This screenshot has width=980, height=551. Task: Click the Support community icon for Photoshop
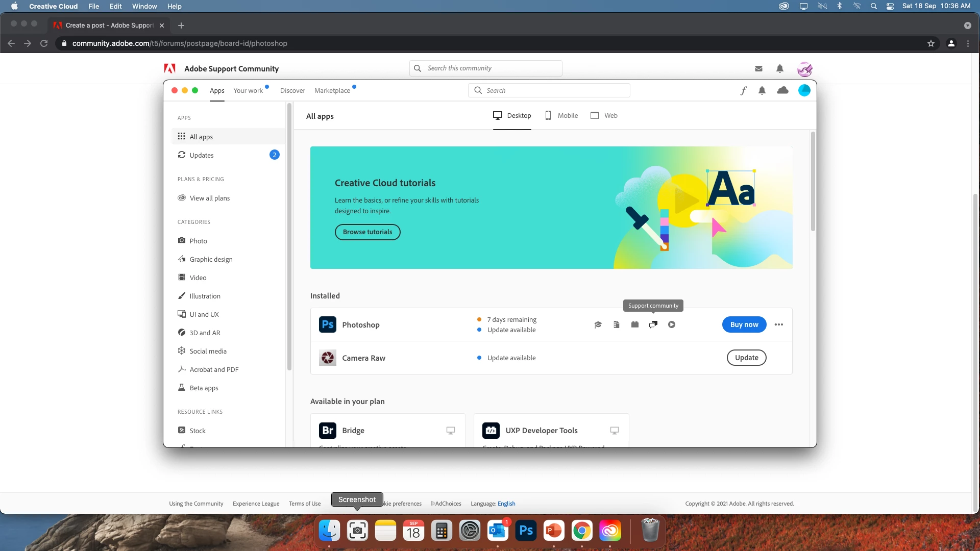(653, 324)
